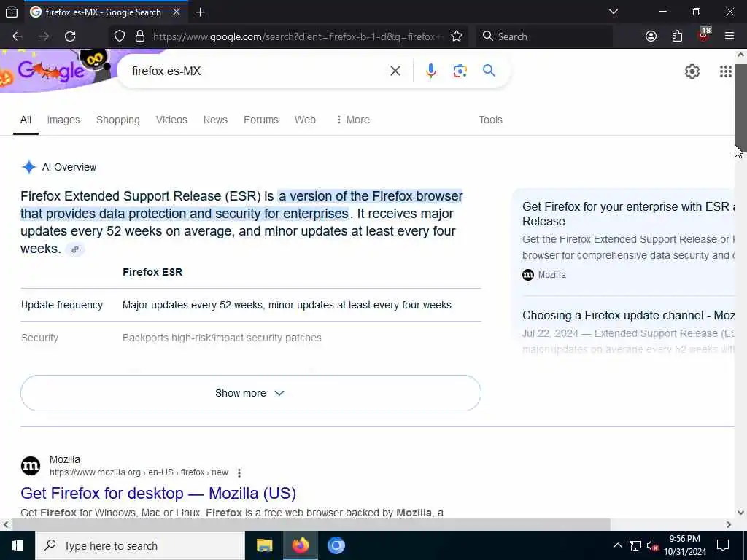
Task: Click the scroll down arrow
Action: pyautogui.click(x=740, y=513)
